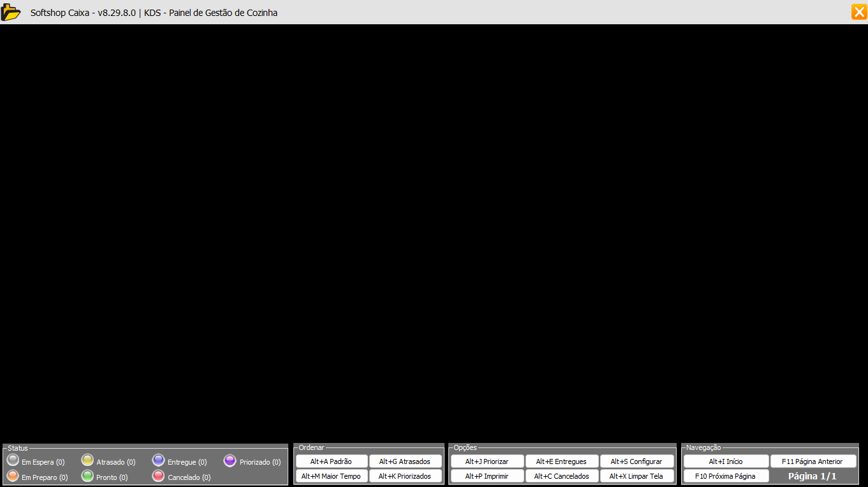
Task: Select the yellow Atrasado status indicator
Action: click(x=87, y=460)
